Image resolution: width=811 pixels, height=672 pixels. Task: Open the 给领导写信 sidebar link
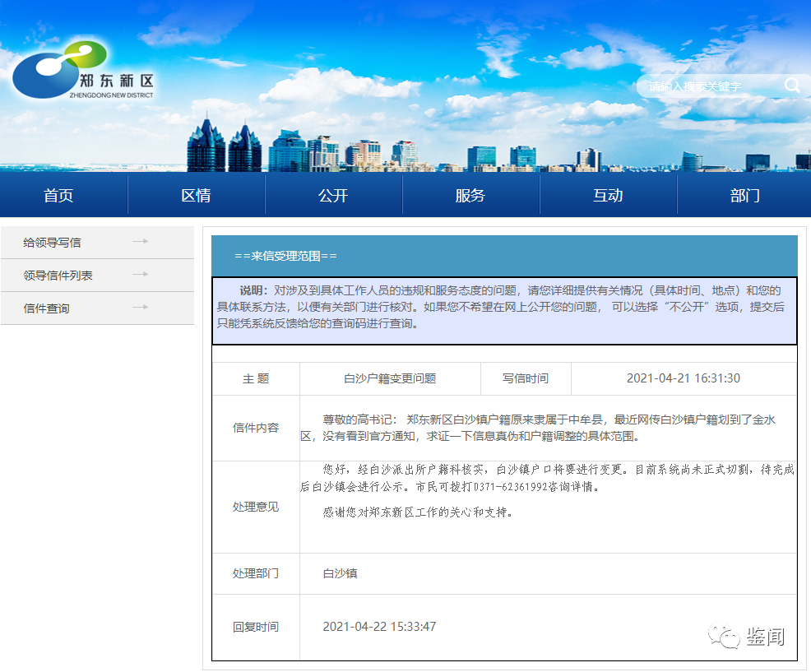(x=52, y=243)
